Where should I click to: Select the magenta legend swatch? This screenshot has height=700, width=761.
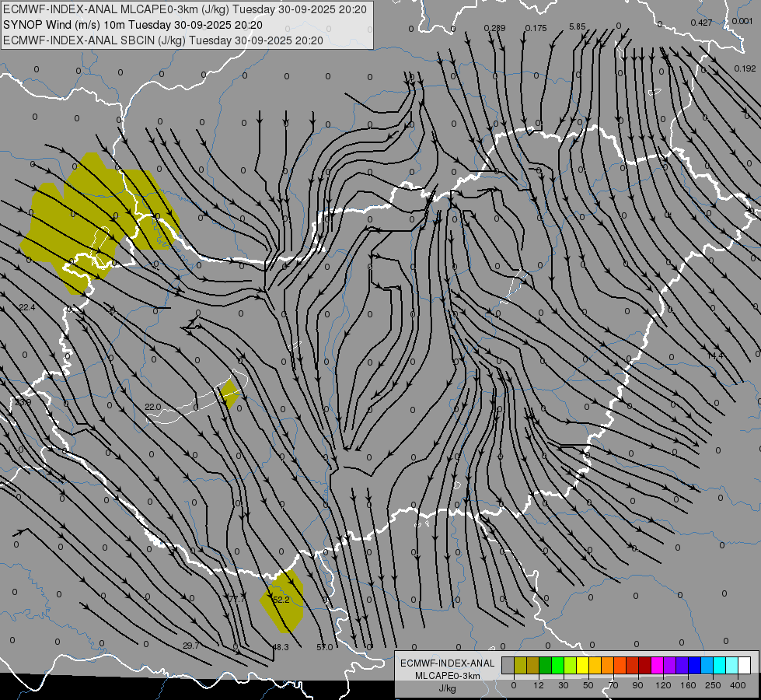tap(657, 665)
